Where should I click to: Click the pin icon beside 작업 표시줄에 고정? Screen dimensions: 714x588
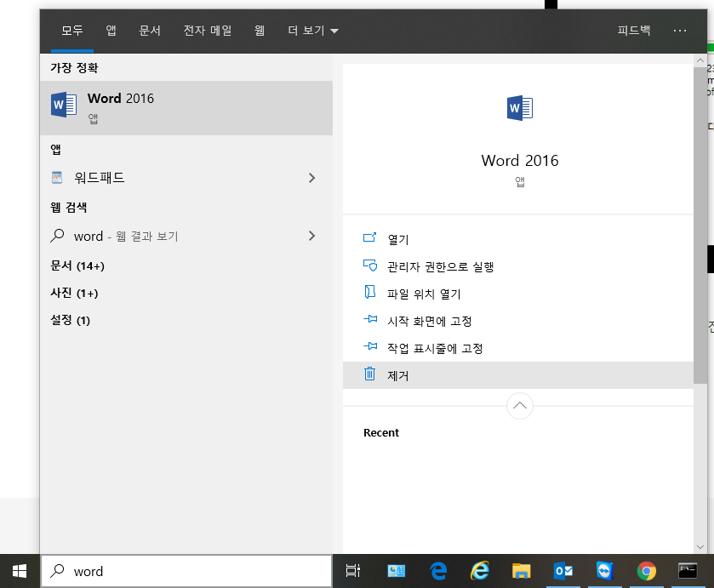coord(370,346)
